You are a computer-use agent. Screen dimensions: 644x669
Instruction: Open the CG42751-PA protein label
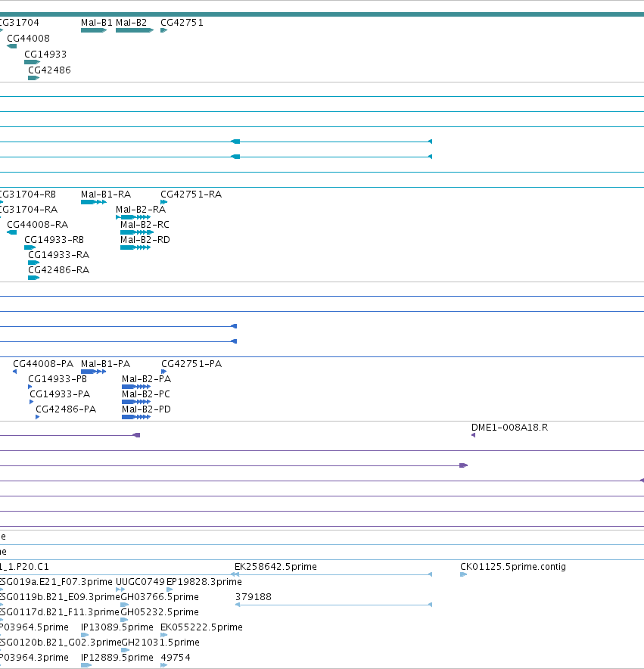pos(191,364)
